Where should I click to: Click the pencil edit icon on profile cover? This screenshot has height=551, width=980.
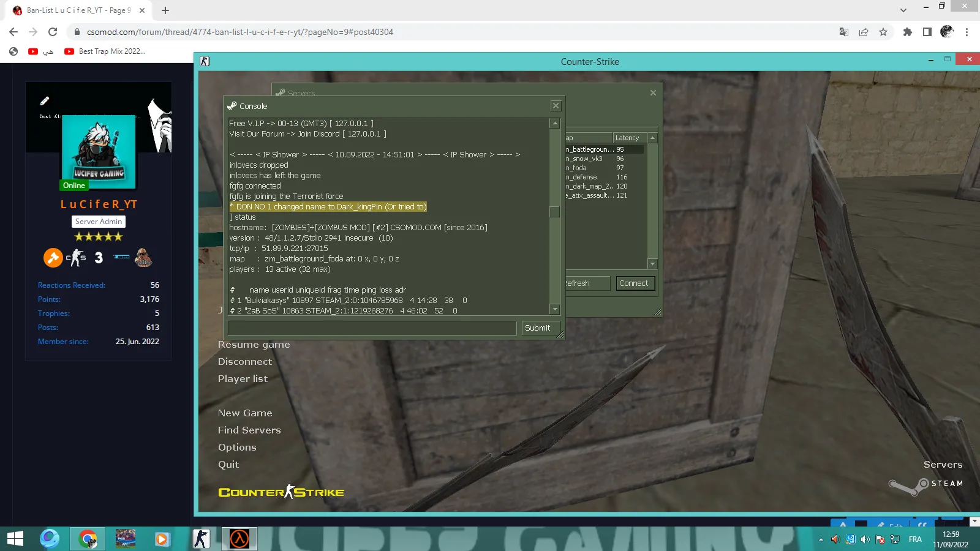[x=45, y=101]
